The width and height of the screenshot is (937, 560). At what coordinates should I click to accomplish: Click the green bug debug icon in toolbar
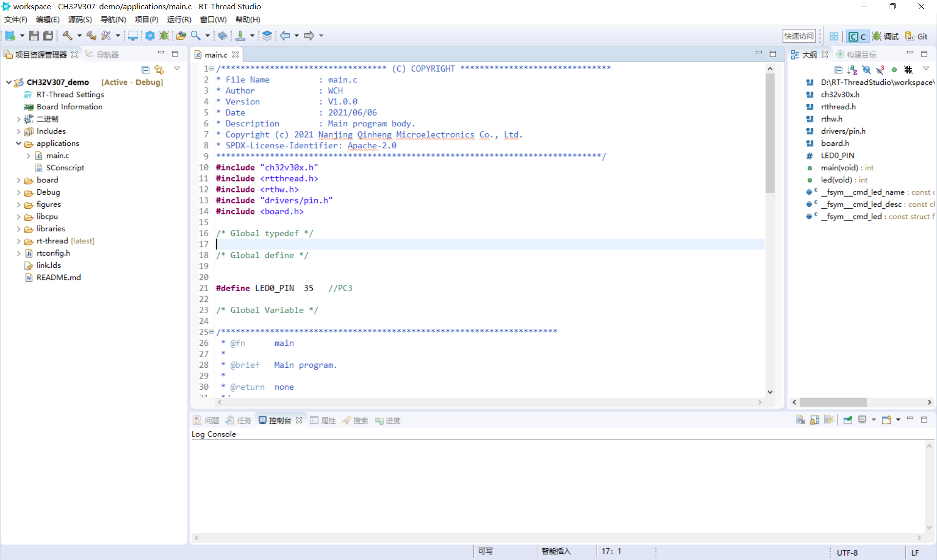point(164,36)
